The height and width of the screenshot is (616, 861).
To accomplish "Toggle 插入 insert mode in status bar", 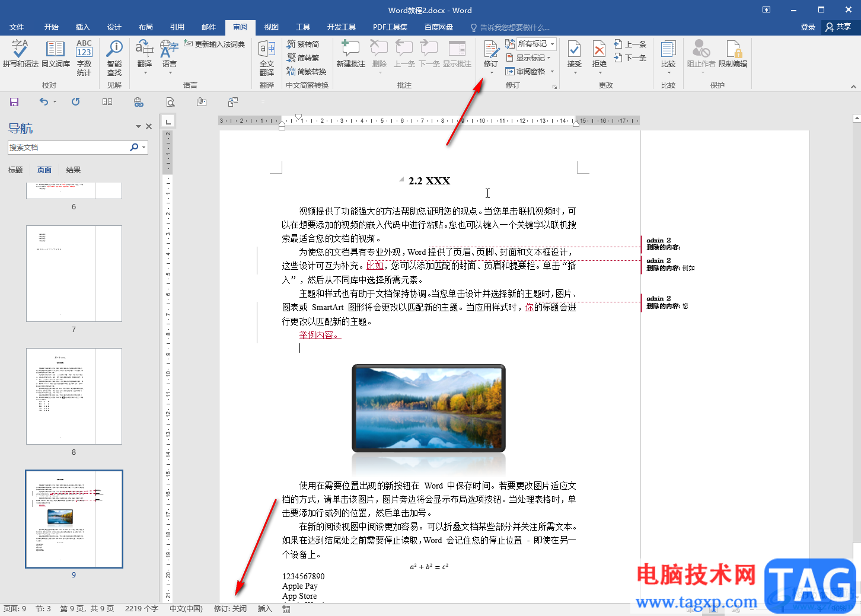I will coord(265,609).
